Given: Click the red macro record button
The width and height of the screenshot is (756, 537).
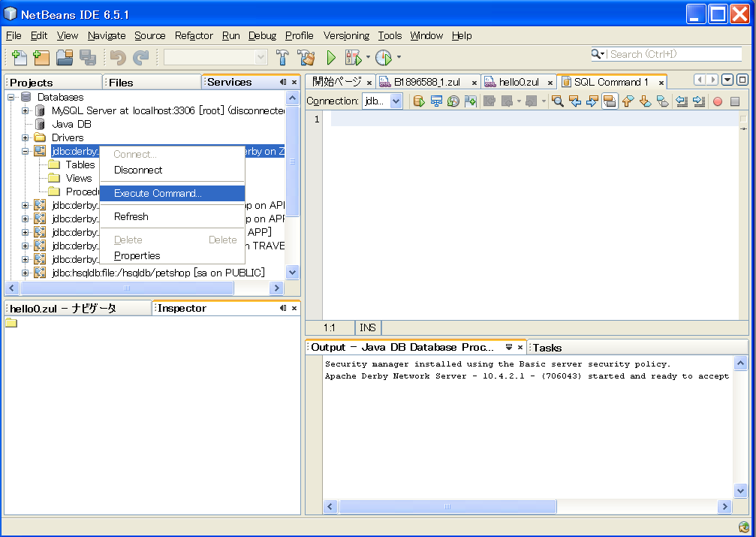Looking at the screenshot, I should (x=718, y=101).
